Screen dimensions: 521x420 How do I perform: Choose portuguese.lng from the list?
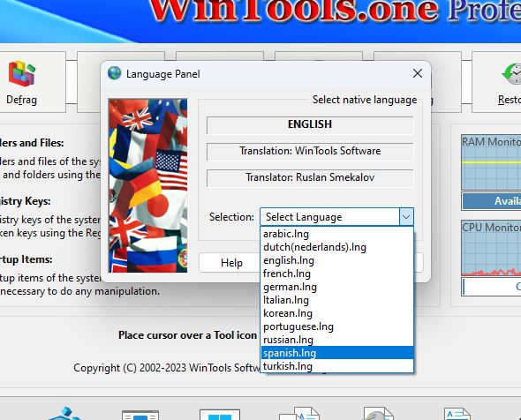(337, 326)
